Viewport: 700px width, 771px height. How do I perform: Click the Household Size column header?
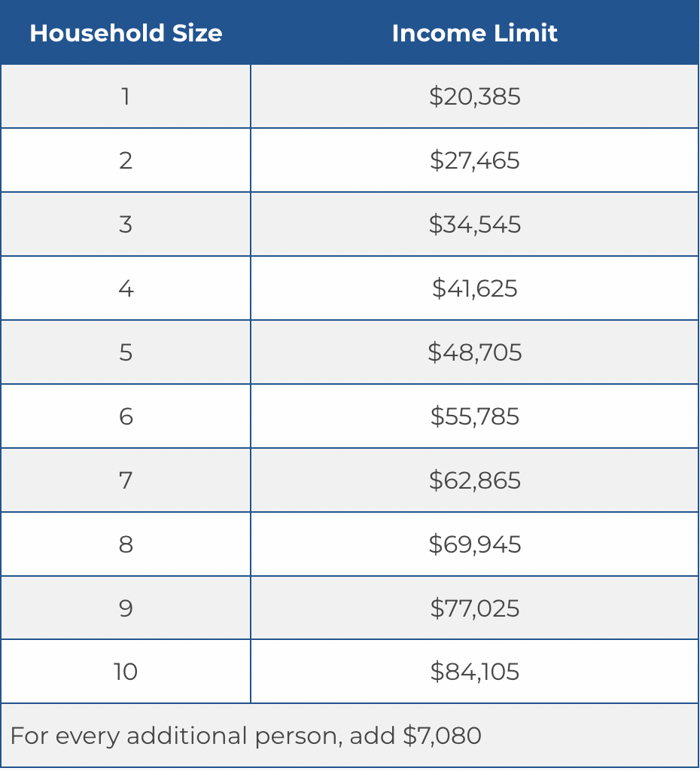point(126,33)
